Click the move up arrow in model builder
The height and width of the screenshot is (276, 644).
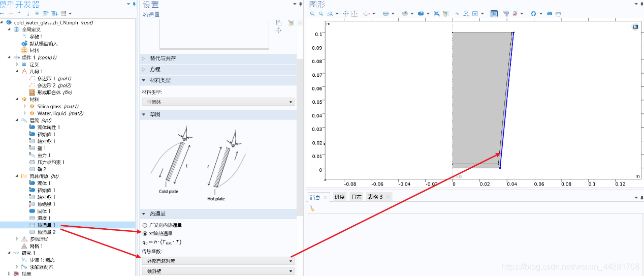[19, 14]
